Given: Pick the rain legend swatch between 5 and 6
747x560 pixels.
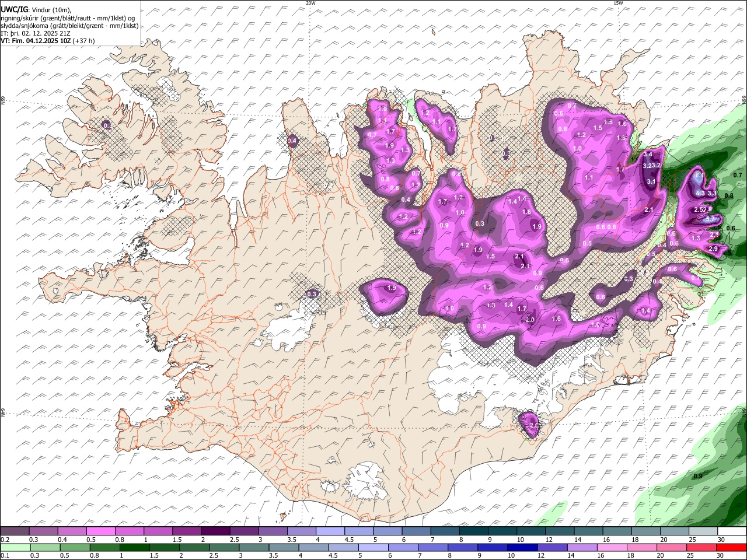Looking at the screenshot, I should [x=373, y=548].
